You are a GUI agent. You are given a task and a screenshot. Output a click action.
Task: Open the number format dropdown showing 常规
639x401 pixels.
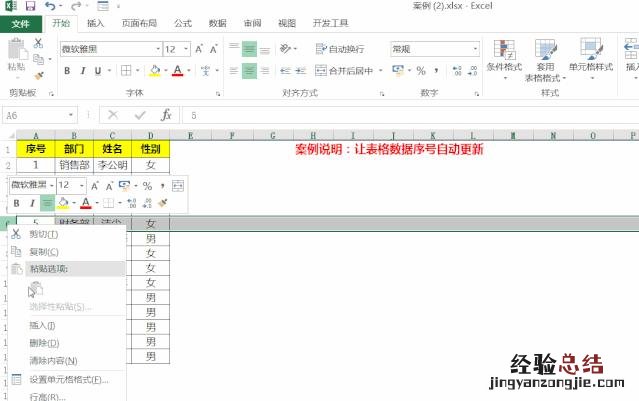[x=475, y=49]
